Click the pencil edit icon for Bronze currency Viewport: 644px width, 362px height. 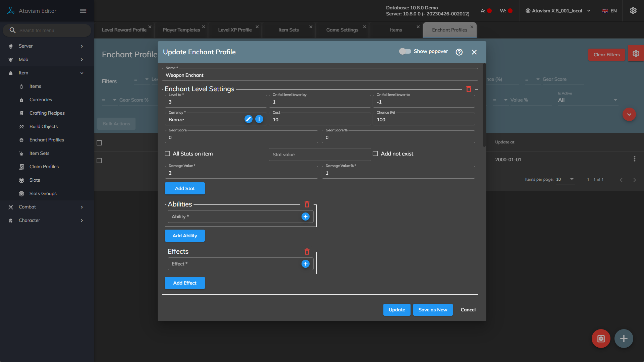248,119
